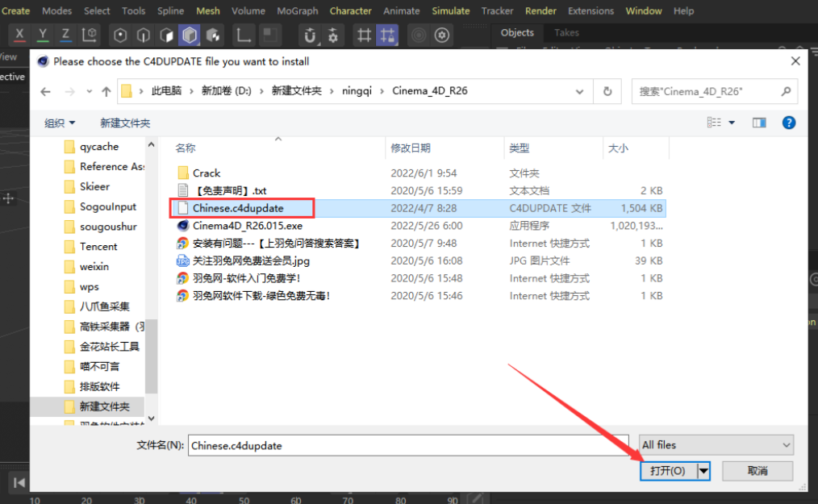This screenshot has height=504, width=818.
Task: Refresh the current folder
Action: tap(607, 92)
